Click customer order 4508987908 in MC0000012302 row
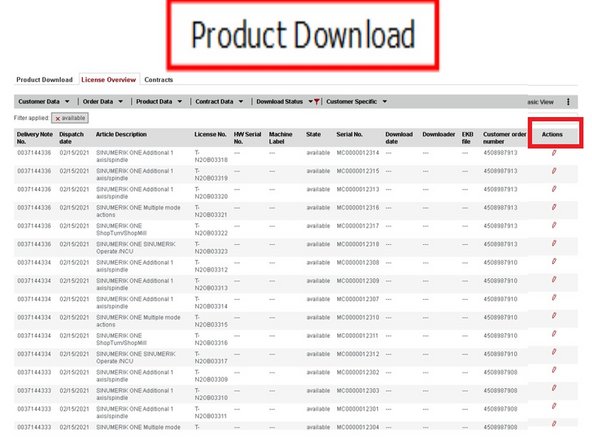This screenshot has width=592, height=444. (500, 372)
